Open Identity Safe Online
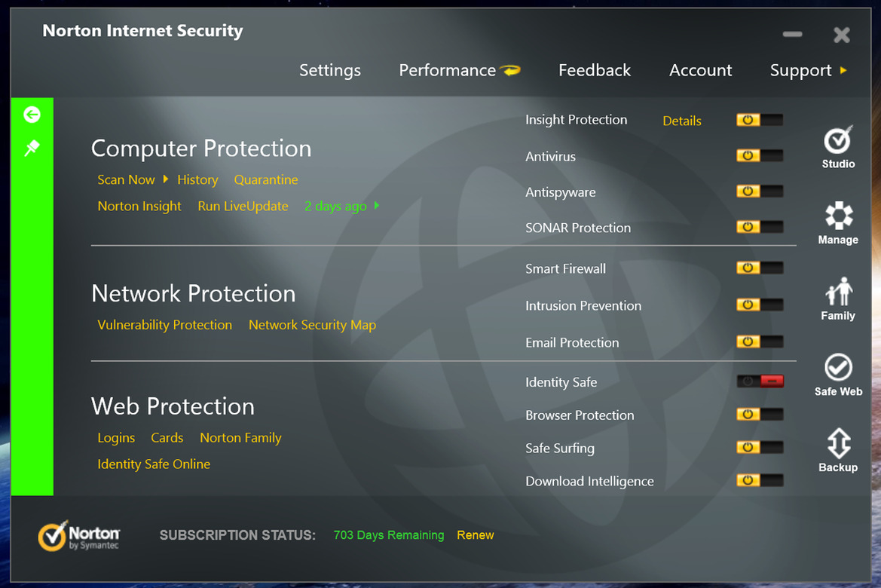881x588 pixels. tap(154, 464)
